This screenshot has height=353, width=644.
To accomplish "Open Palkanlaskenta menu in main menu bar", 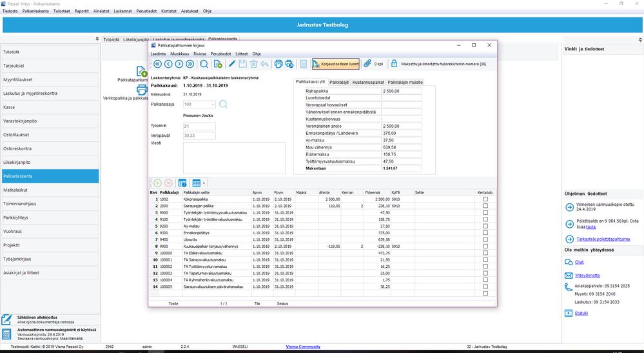I will (x=35, y=11).
